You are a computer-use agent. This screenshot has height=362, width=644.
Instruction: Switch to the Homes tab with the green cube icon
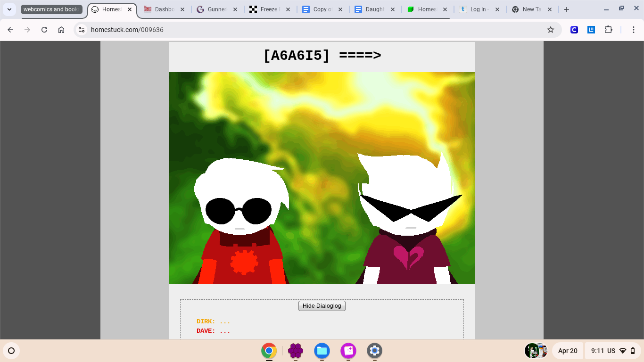(427, 9)
